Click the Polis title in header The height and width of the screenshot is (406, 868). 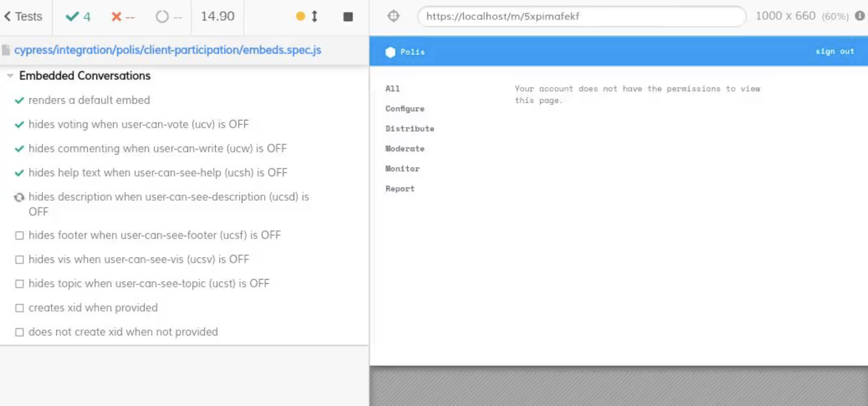[412, 52]
